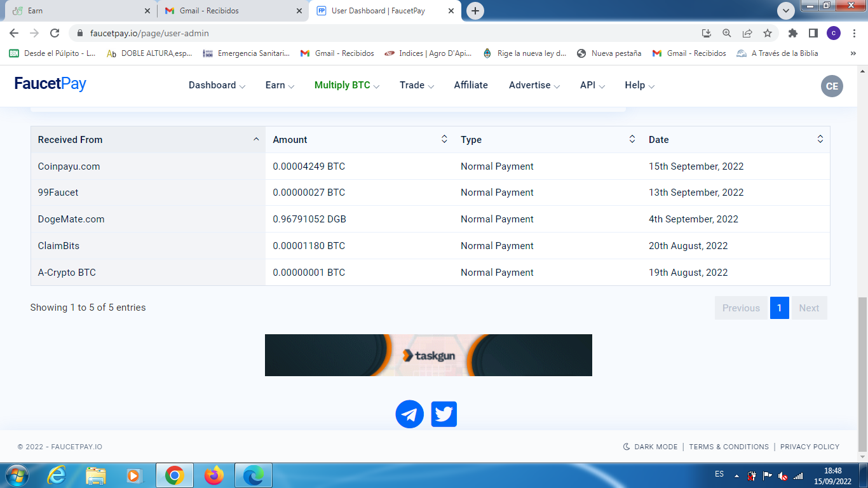This screenshot has height=488, width=868.
Task: Open the Chrome extensions puzzle icon
Action: click(792, 33)
